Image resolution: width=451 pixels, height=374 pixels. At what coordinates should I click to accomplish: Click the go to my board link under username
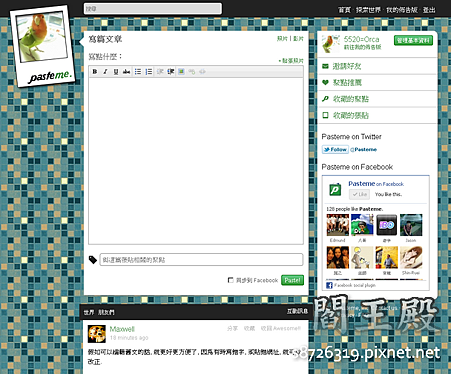(x=362, y=47)
